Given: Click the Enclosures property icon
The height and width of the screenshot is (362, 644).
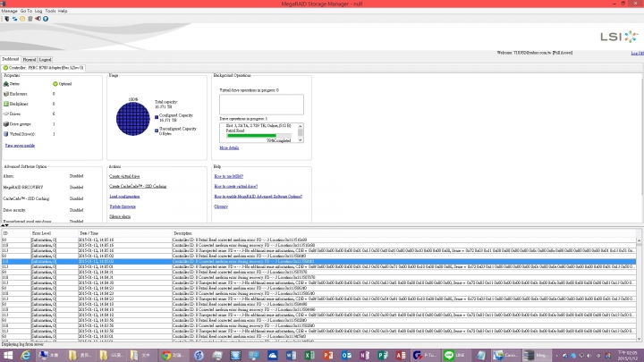Looking at the screenshot, I should point(5,94).
